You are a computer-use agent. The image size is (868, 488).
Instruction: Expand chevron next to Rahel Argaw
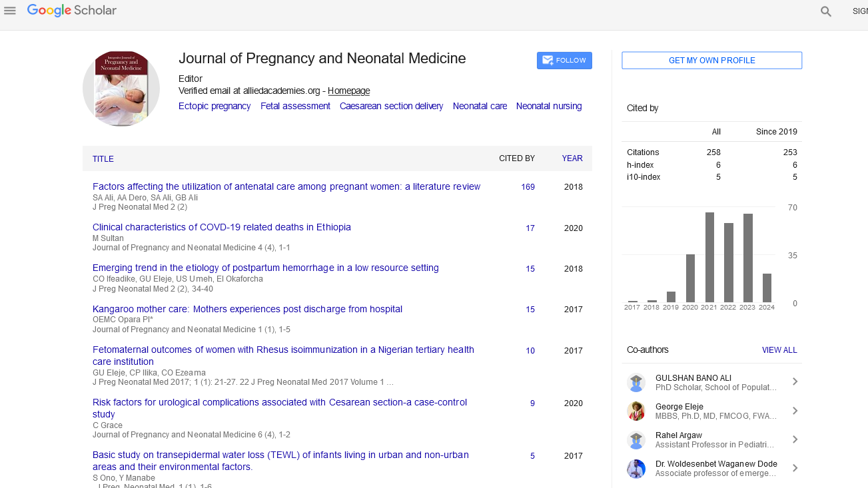point(794,439)
